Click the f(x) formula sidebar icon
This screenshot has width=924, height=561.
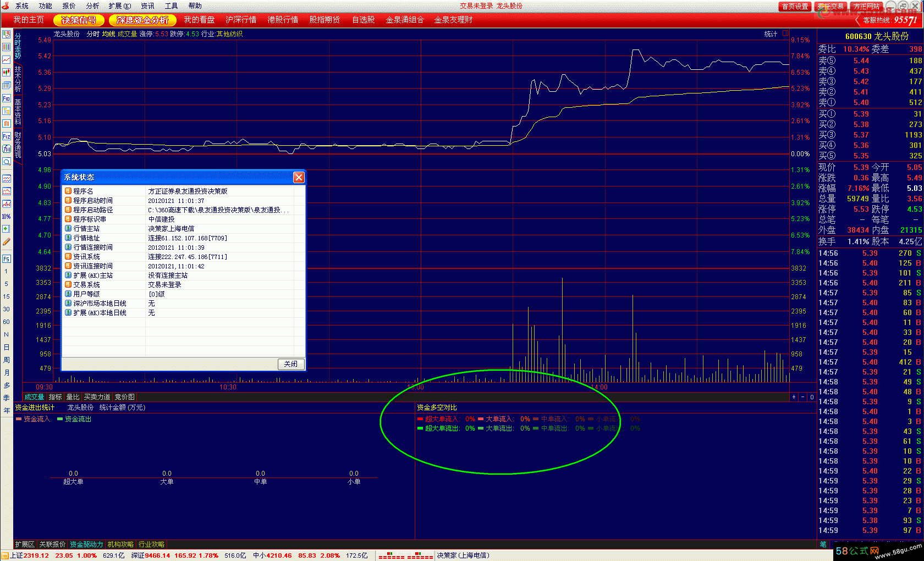7,148
